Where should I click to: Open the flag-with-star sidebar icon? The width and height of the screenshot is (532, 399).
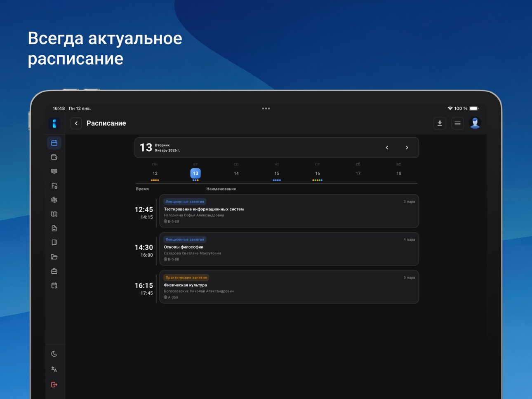(54, 186)
